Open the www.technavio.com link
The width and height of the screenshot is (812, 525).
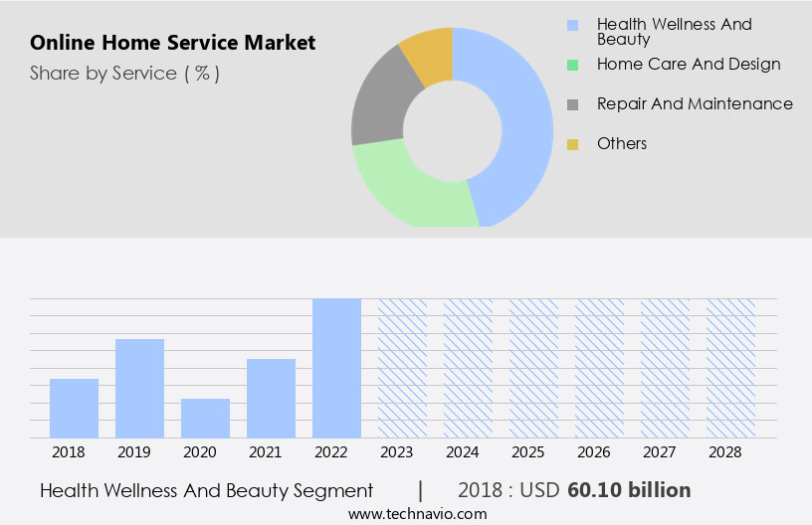click(x=418, y=513)
